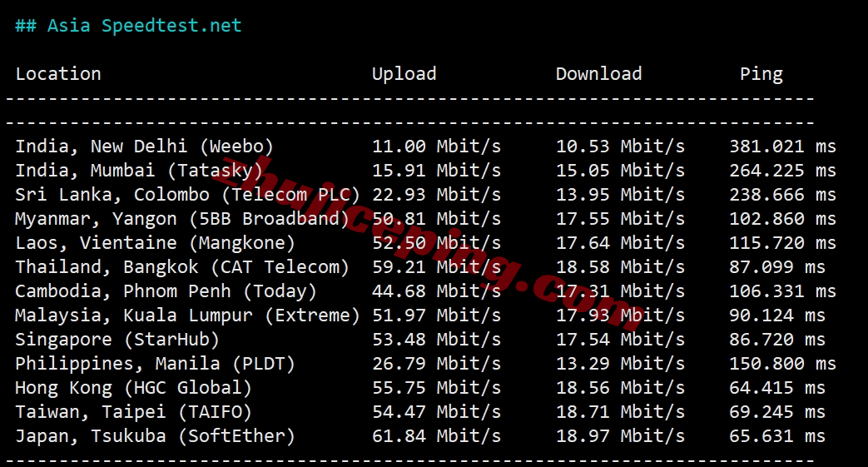This screenshot has height=467, width=868.
Task: Select the India, Mumbai (Tatasky) row label
Action: [x=139, y=170]
